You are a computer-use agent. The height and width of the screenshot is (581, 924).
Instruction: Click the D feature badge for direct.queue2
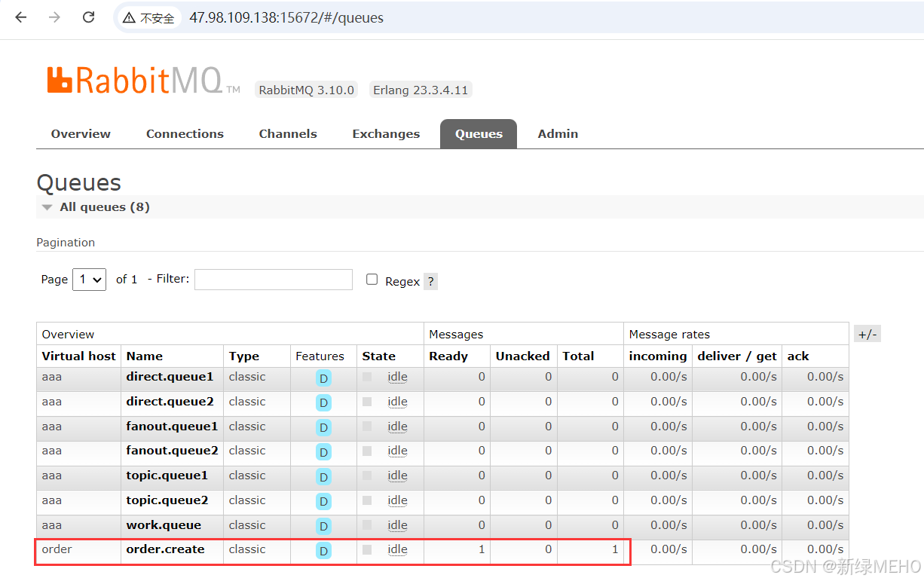(323, 403)
